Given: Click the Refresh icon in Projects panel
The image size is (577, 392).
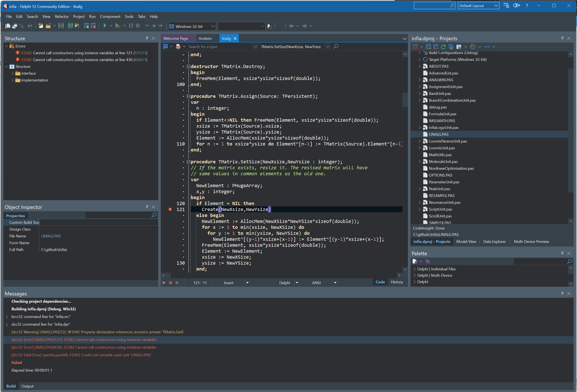Looking at the screenshot, I should [x=443, y=47].
